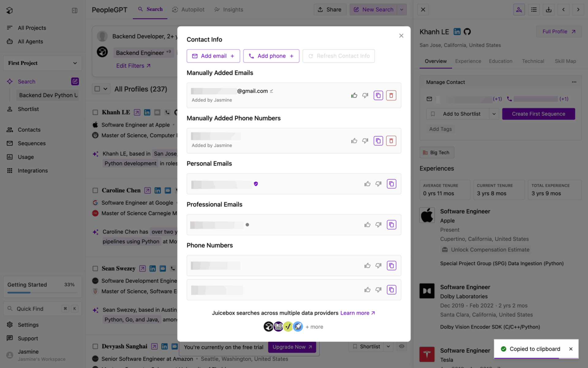Go to next profile arrow
588x368 pixels.
point(578,10)
